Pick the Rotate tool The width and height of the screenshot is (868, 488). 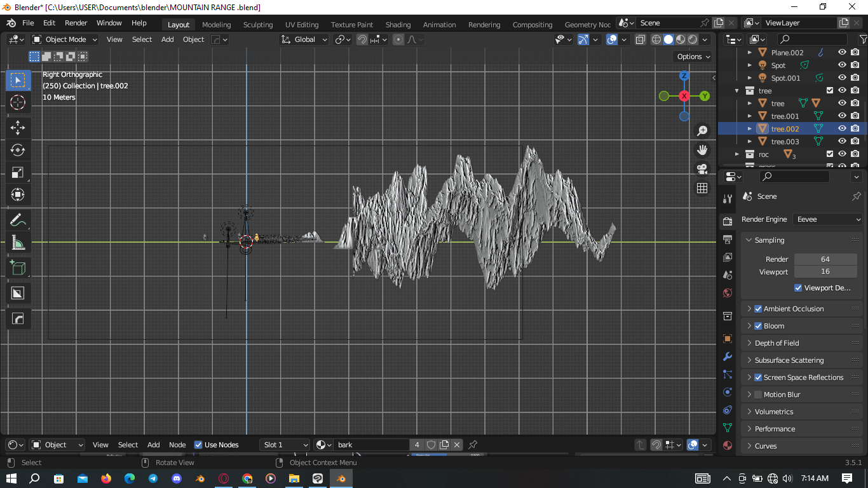(x=18, y=150)
